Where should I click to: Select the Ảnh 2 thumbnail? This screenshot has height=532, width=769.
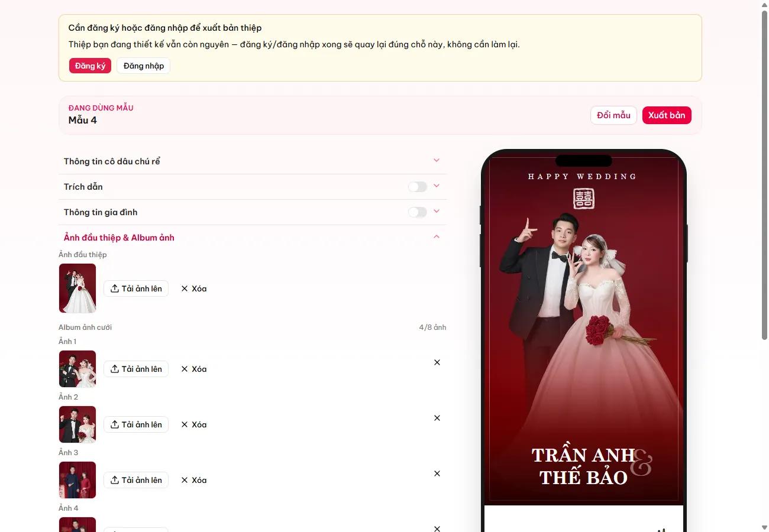[x=77, y=424]
